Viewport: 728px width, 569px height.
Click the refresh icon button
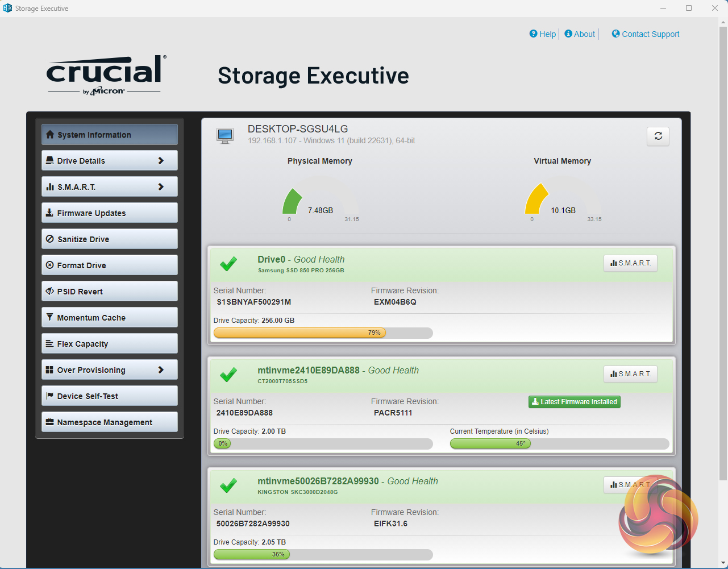[658, 136]
